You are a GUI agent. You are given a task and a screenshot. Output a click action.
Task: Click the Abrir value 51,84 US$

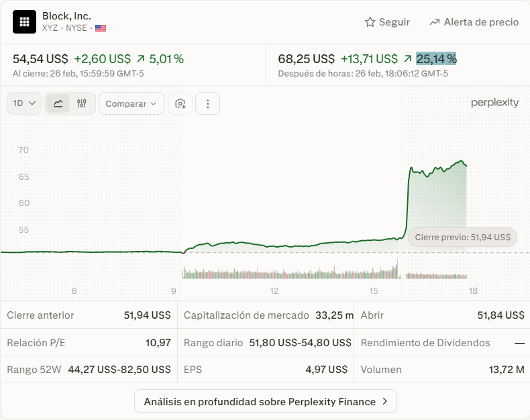[x=501, y=315]
